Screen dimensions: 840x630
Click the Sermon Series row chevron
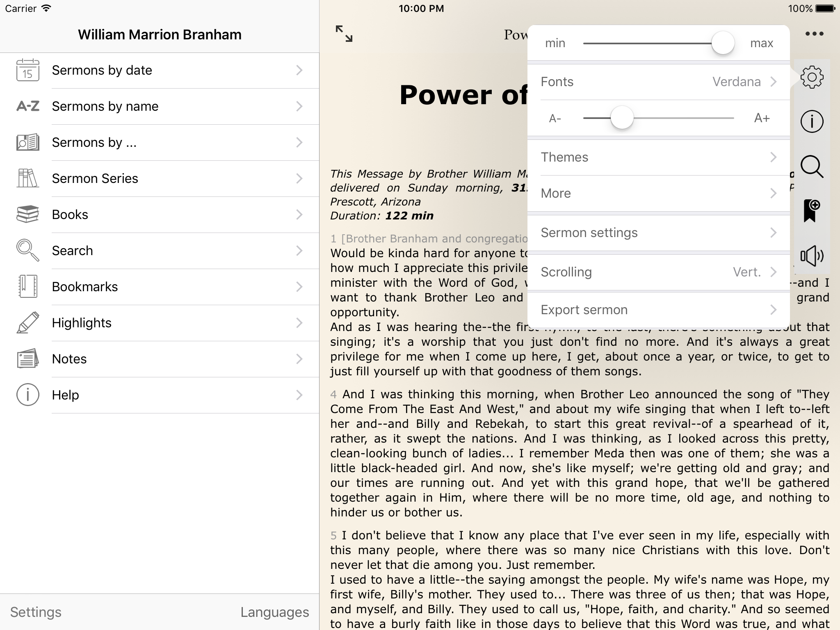pos(299,178)
